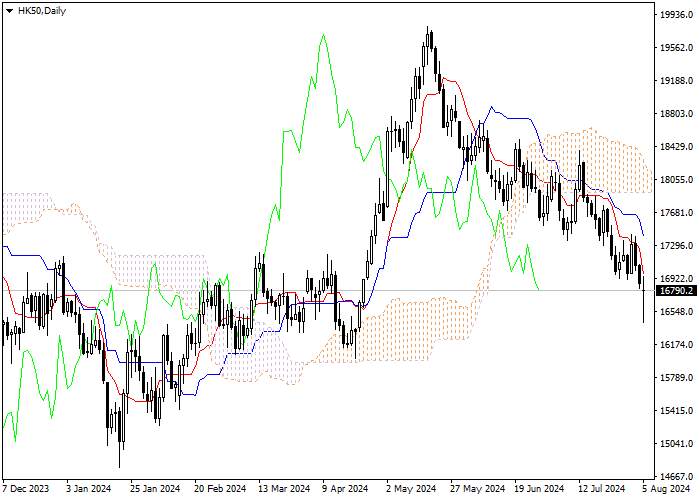The width and height of the screenshot is (700, 500).
Task: Click the 19562.0 price axis label
Action: [676, 48]
